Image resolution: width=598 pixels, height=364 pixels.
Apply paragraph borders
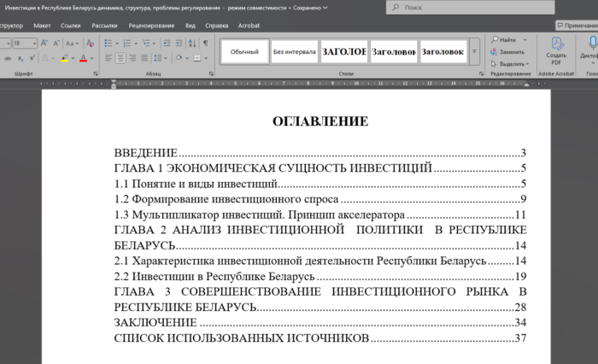(197, 58)
